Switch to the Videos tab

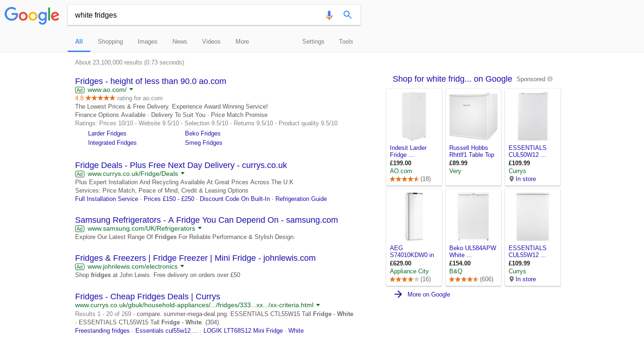point(211,41)
